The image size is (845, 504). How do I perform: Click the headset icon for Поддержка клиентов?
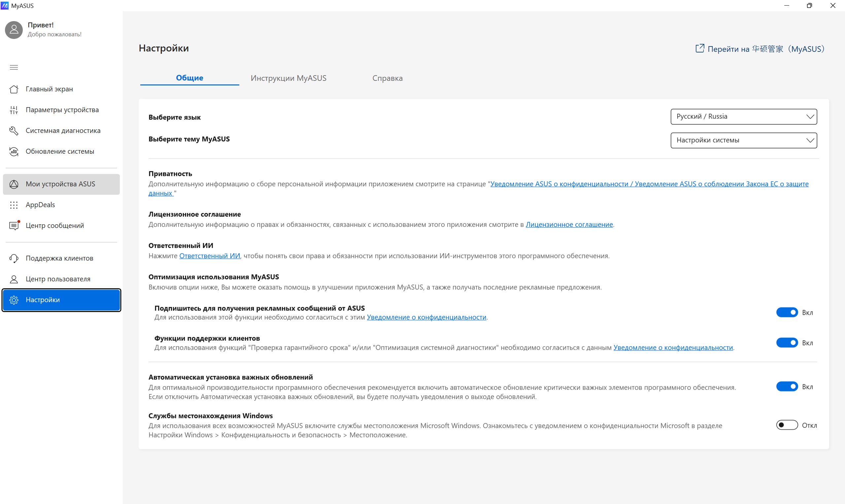[x=14, y=259]
